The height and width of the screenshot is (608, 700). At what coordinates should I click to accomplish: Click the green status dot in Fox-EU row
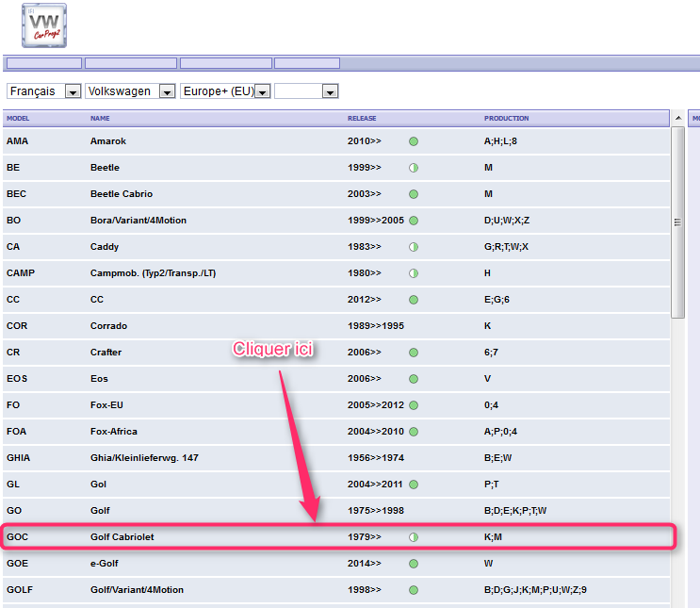pyautogui.click(x=414, y=405)
